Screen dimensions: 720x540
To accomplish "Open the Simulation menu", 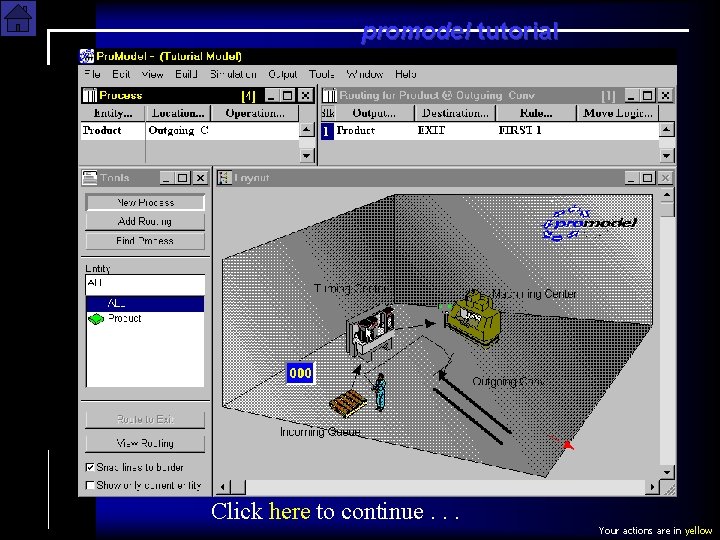I will coord(233,74).
